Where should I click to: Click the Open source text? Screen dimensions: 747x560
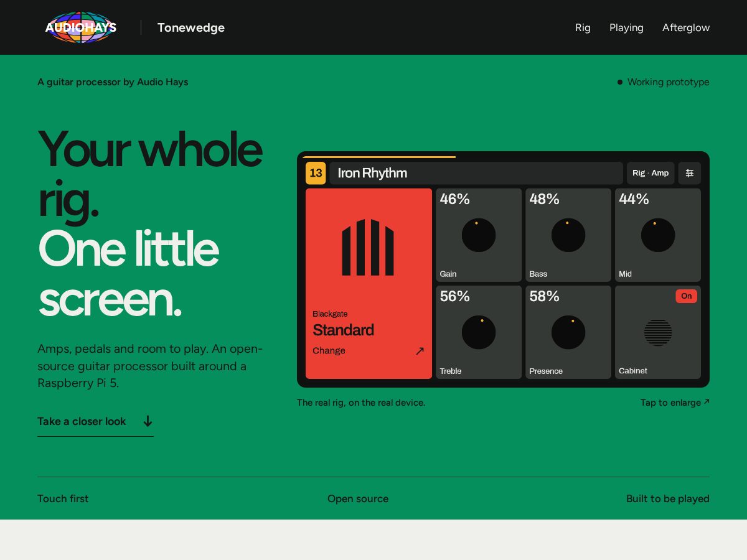358,498
